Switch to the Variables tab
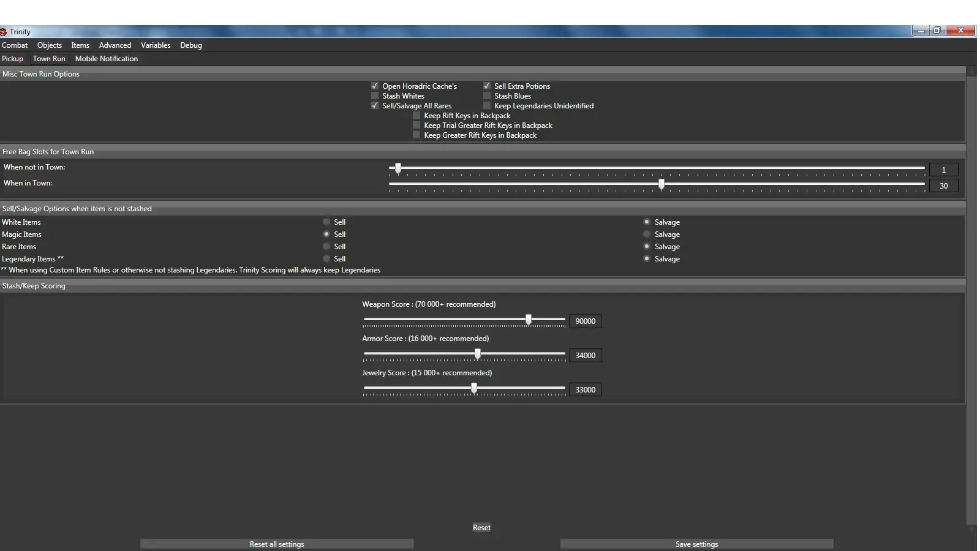980x551 pixels. (156, 45)
